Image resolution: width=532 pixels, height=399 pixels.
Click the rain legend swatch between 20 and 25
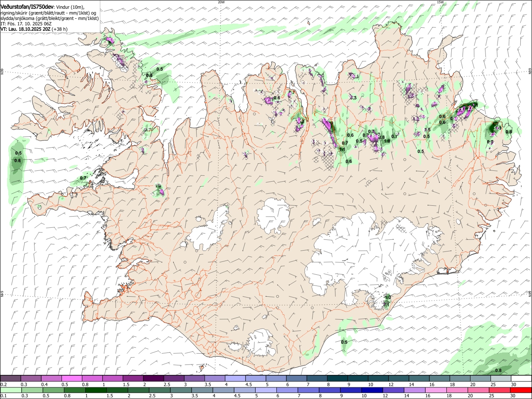[478, 390]
